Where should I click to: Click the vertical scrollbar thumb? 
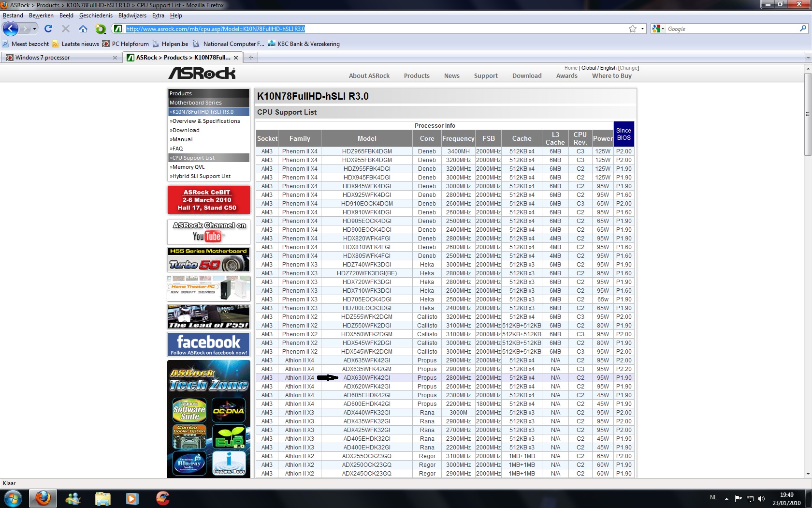click(808, 114)
